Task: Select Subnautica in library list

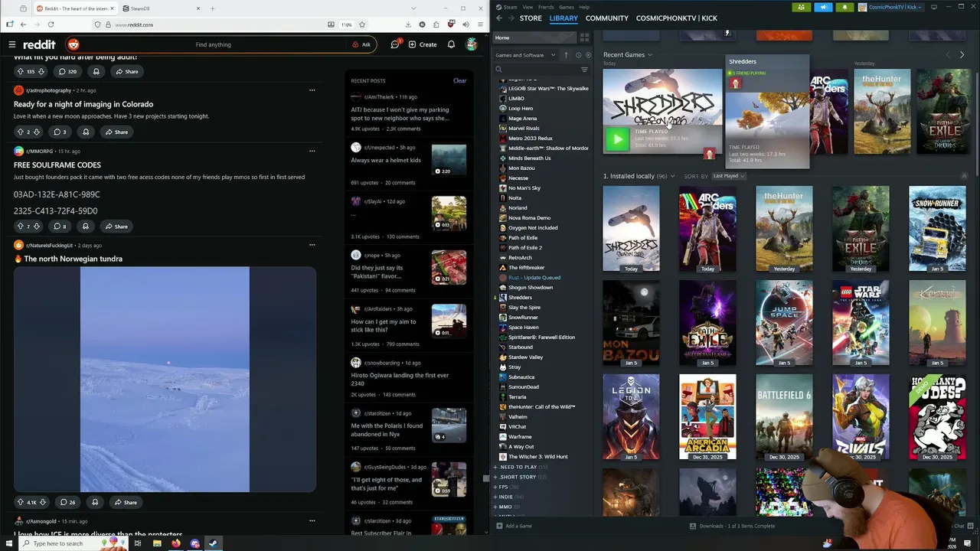Action: point(521,377)
